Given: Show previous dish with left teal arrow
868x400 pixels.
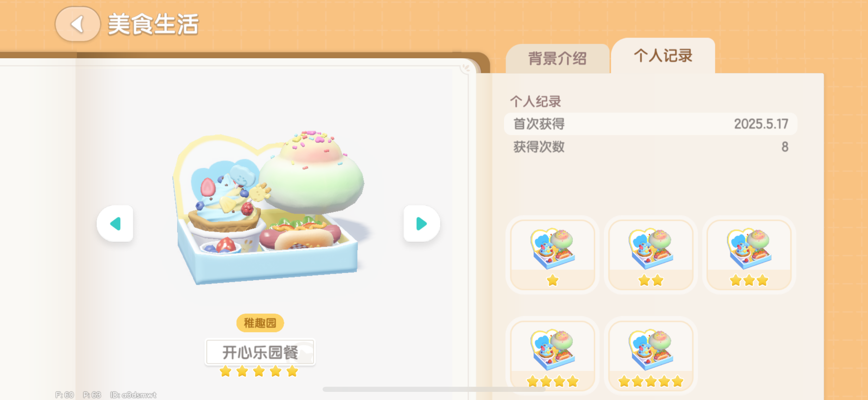Looking at the screenshot, I should click(x=115, y=224).
